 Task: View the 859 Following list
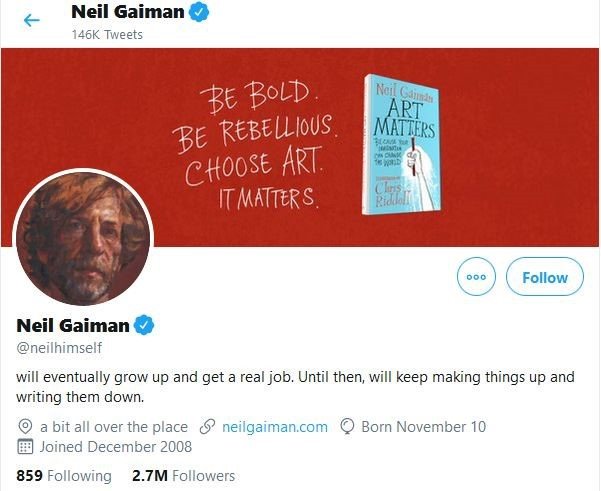coord(64,476)
